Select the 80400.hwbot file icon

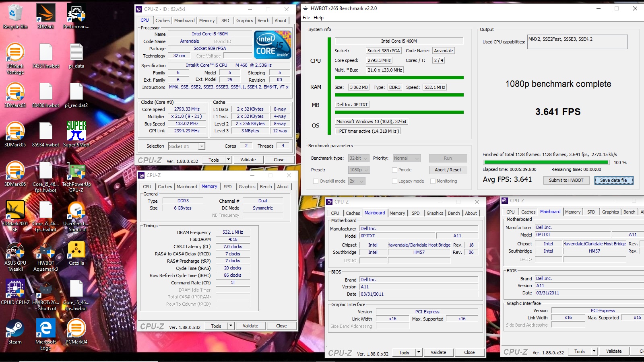click(46, 95)
